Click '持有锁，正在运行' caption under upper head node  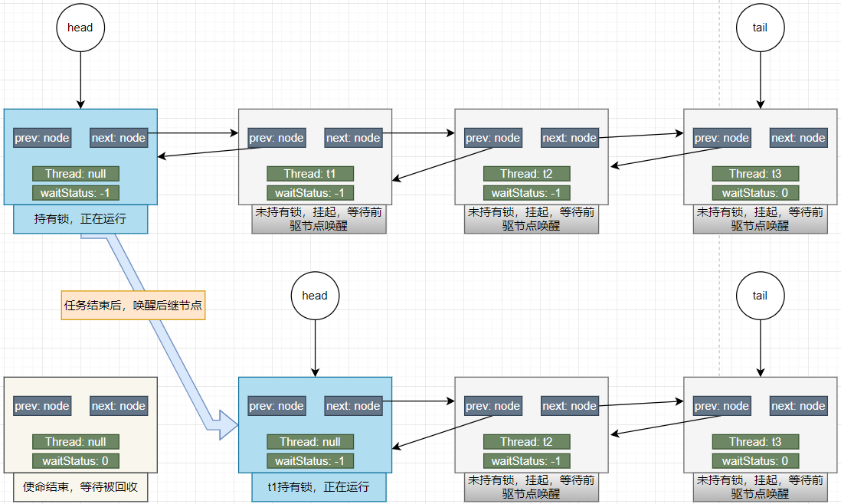[80, 219]
